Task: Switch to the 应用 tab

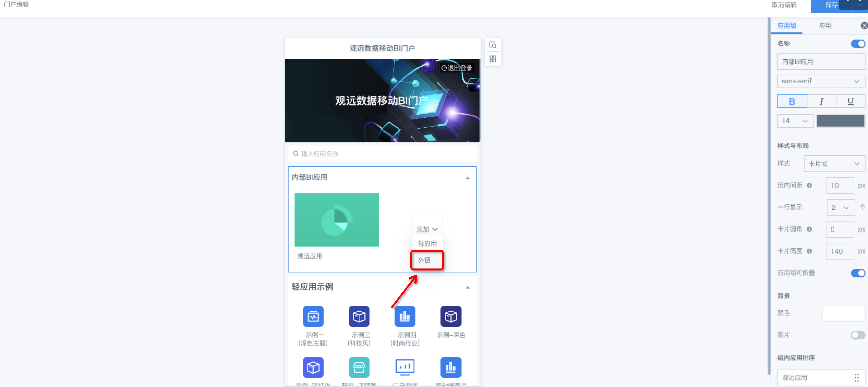Action: point(825,26)
